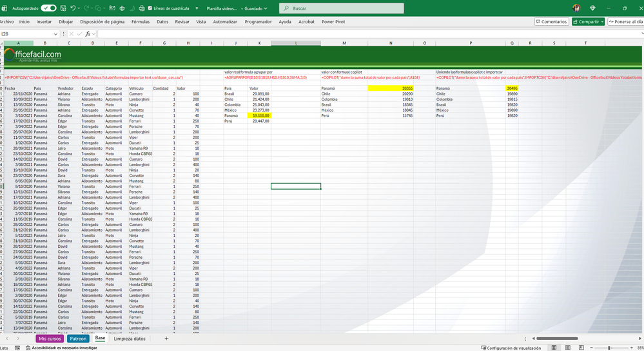Click the Comentarios button

pos(552,22)
